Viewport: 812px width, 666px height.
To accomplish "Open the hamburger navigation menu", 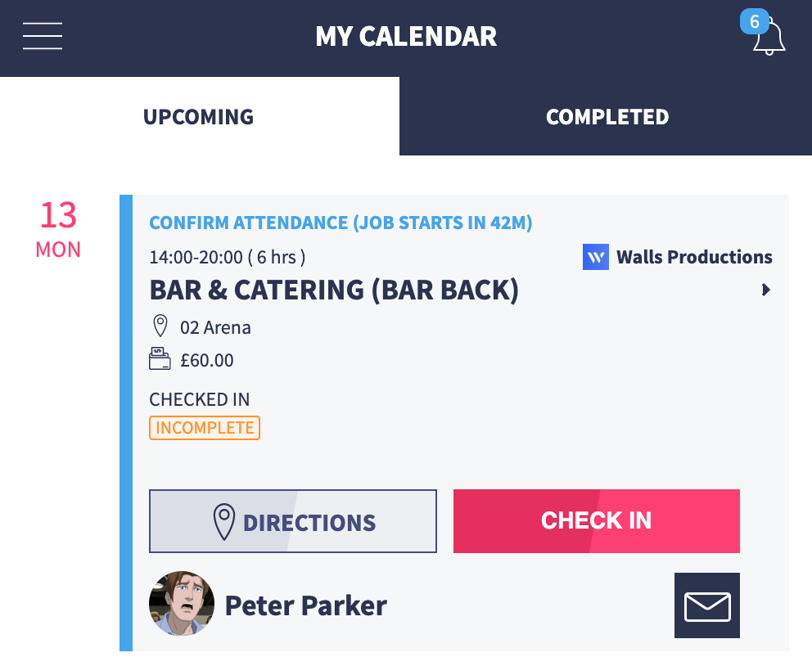I will pos(43,36).
